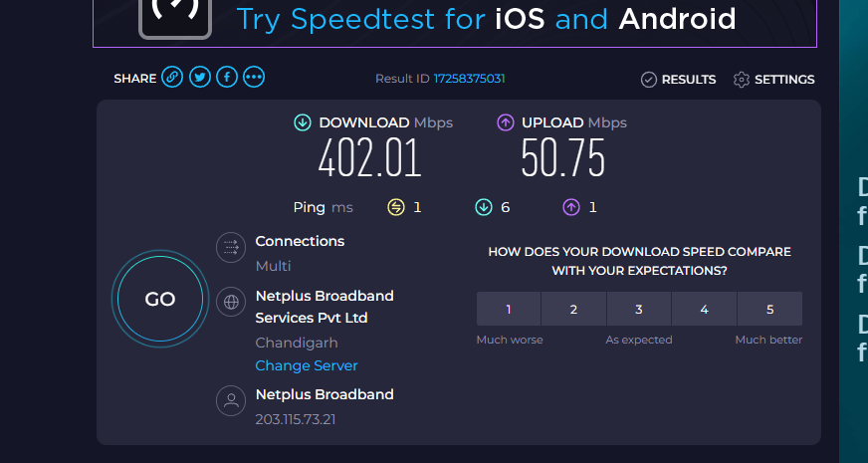Share result on Twitter
Viewport: 868px width, 463px height.
[x=200, y=77]
